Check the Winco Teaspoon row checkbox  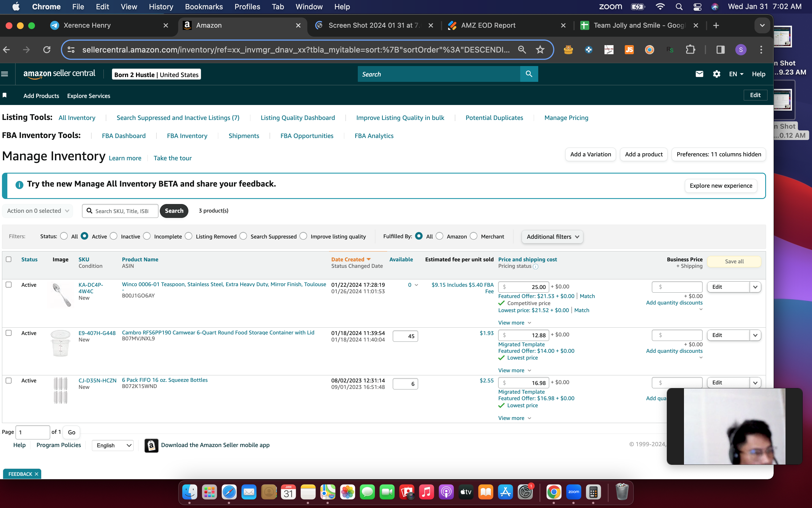pos(9,284)
